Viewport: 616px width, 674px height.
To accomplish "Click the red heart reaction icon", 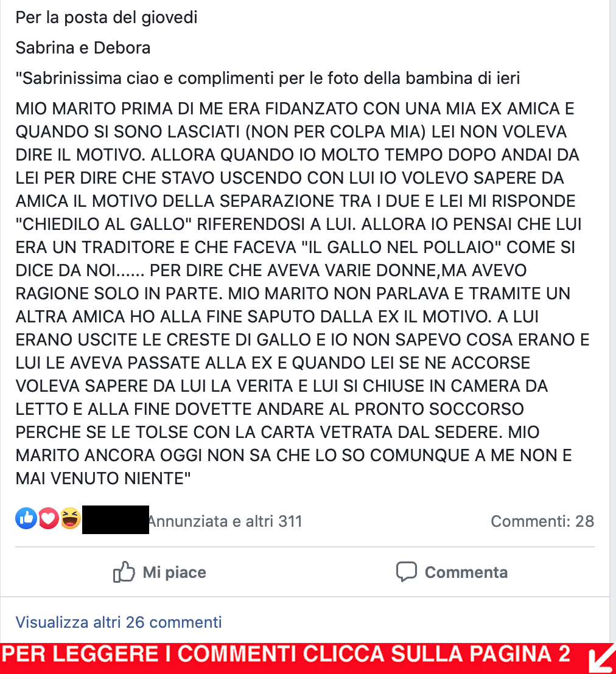I will 49,518.
